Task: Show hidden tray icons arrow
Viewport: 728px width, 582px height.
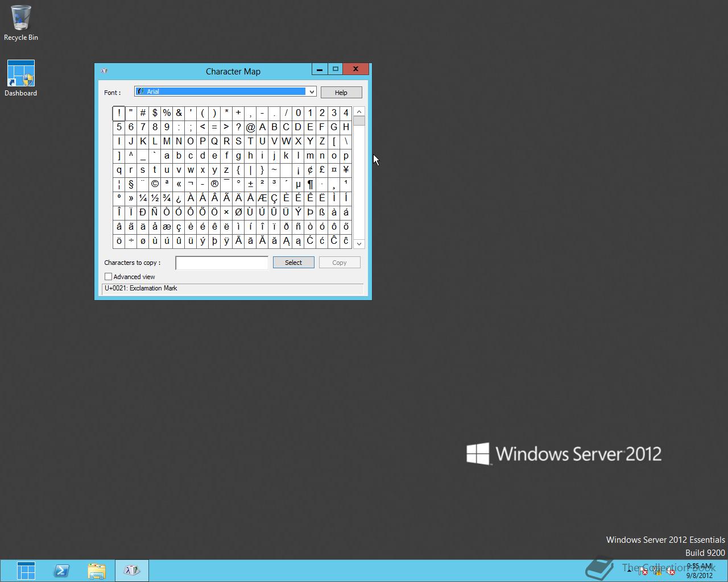Action: coord(630,571)
